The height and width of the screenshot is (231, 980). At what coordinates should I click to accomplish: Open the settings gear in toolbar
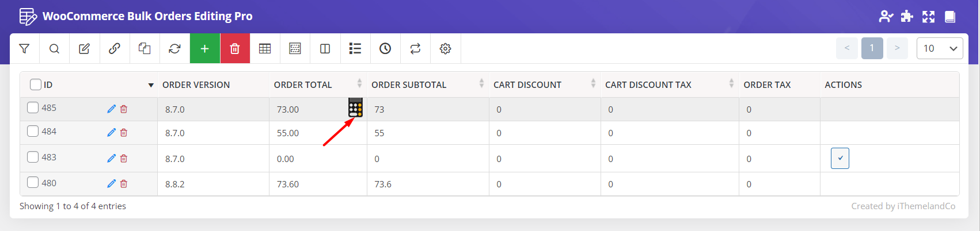(445, 49)
